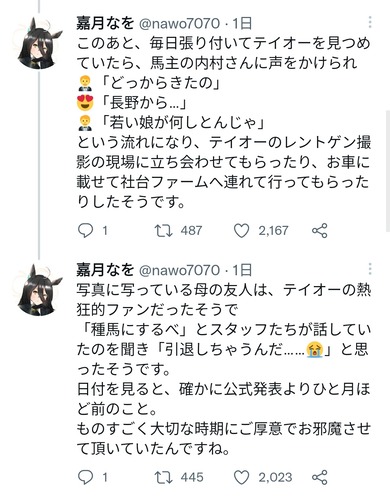Retweet the first tweet with 487 retweets
This screenshot has height=500, width=390.
pyautogui.click(x=164, y=230)
